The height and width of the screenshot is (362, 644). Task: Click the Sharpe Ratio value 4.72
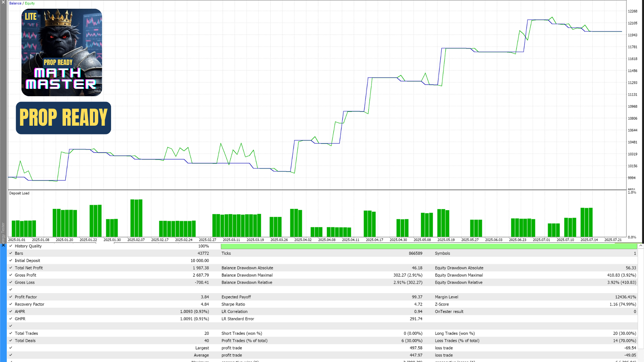(x=418, y=304)
